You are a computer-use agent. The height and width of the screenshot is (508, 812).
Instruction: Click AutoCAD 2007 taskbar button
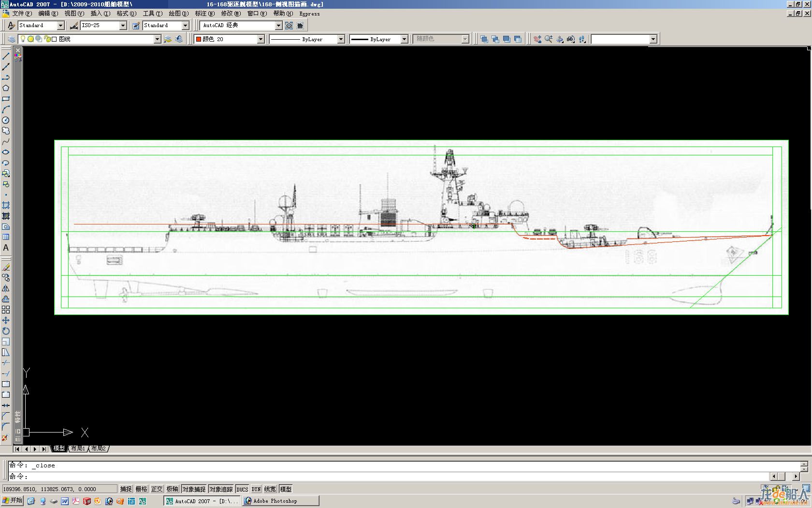pyautogui.click(x=202, y=501)
